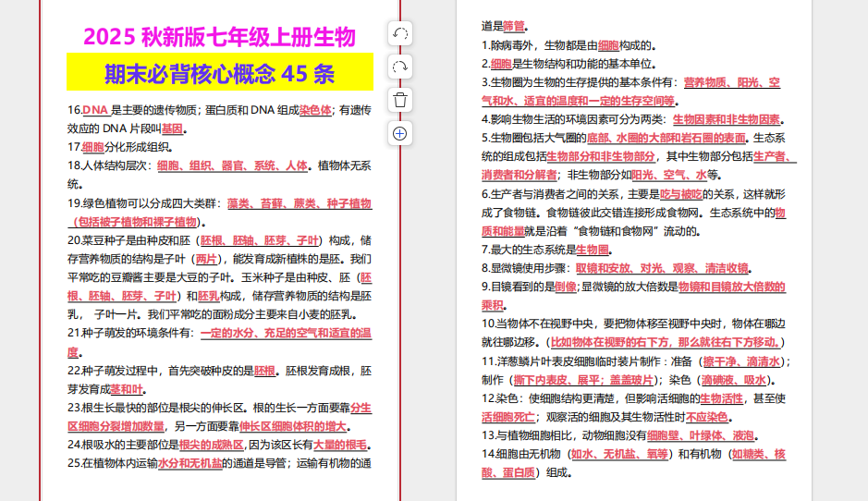Click the underlined 生物活性 in item 12

pos(721,398)
